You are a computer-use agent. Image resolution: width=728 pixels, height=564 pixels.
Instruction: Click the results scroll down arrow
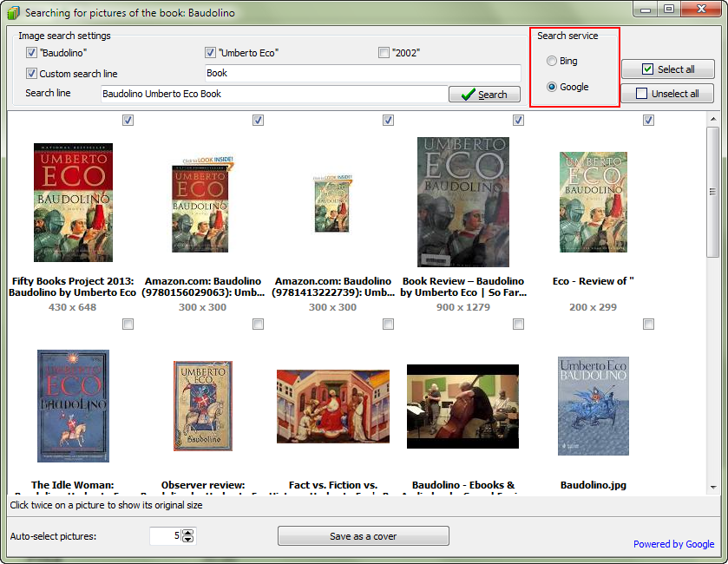713,488
